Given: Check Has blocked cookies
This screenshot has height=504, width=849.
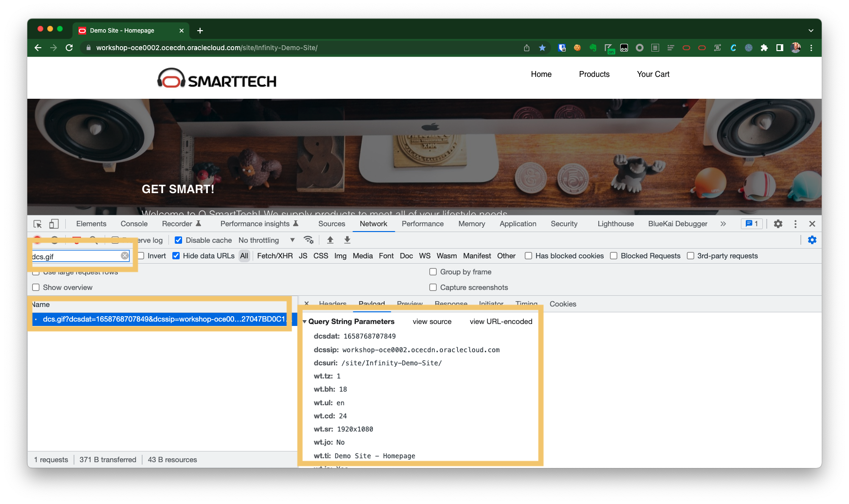Looking at the screenshot, I should pyautogui.click(x=528, y=256).
